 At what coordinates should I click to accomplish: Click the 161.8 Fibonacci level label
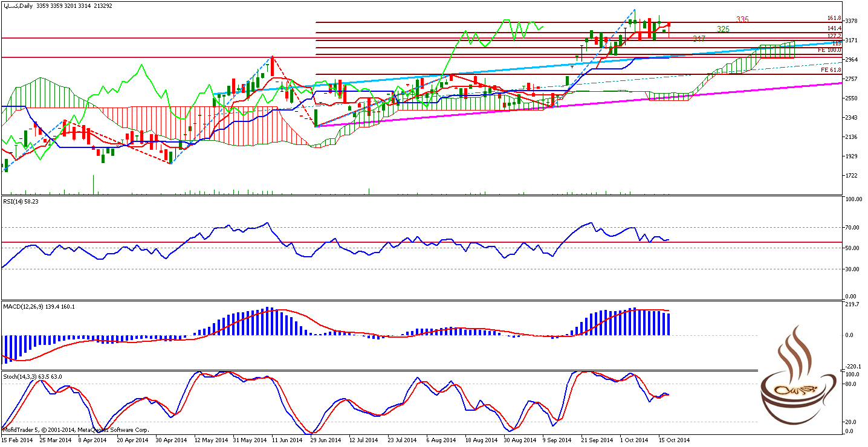[x=834, y=19]
